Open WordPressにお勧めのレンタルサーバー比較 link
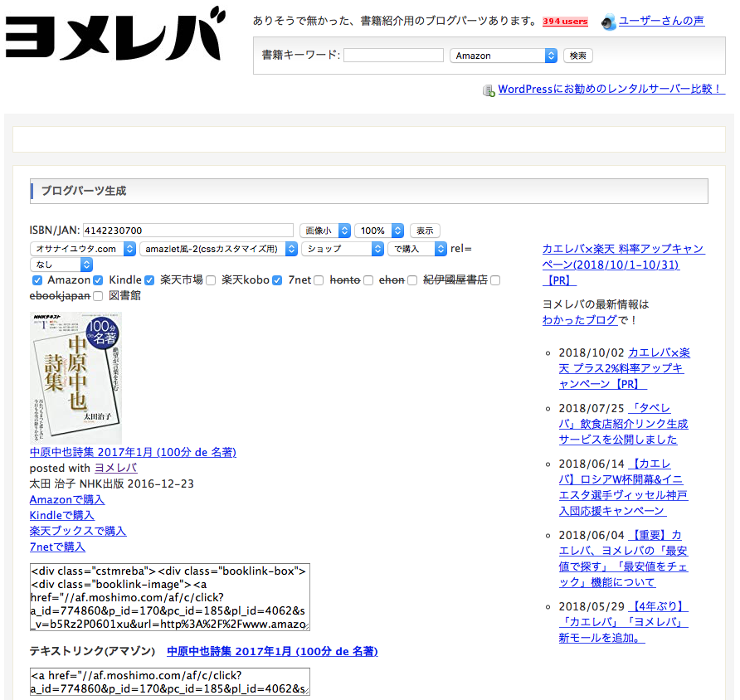The image size is (740, 700). tap(611, 89)
